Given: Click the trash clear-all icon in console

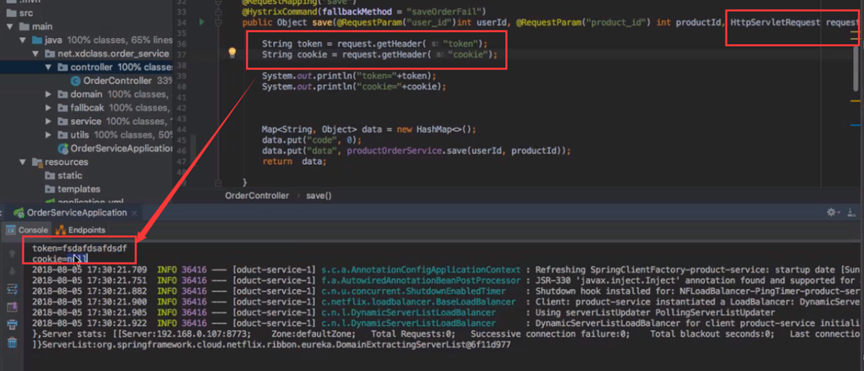Looking at the screenshot, I should pyautogui.click(x=12, y=342).
